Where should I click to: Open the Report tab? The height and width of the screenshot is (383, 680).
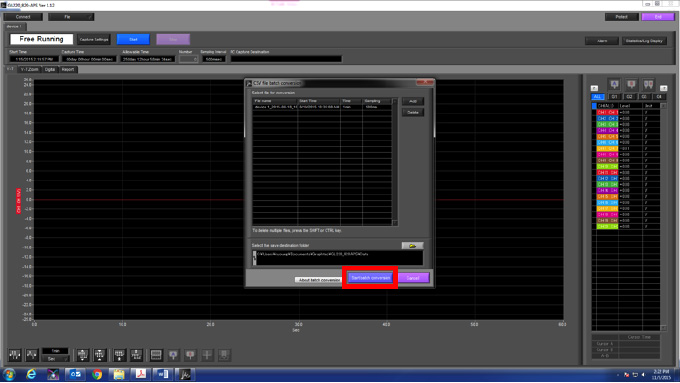68,69
